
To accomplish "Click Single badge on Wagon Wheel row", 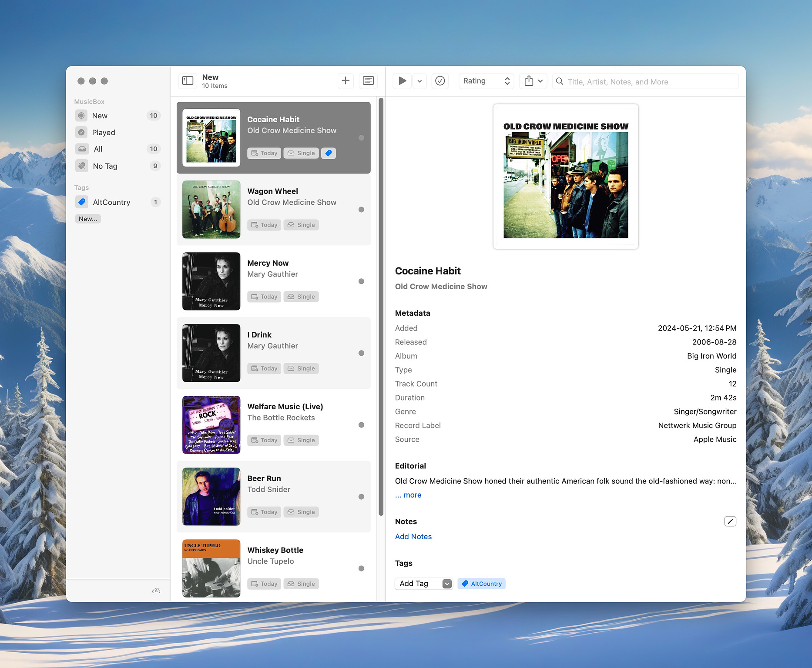I will (x=301, y=225).
